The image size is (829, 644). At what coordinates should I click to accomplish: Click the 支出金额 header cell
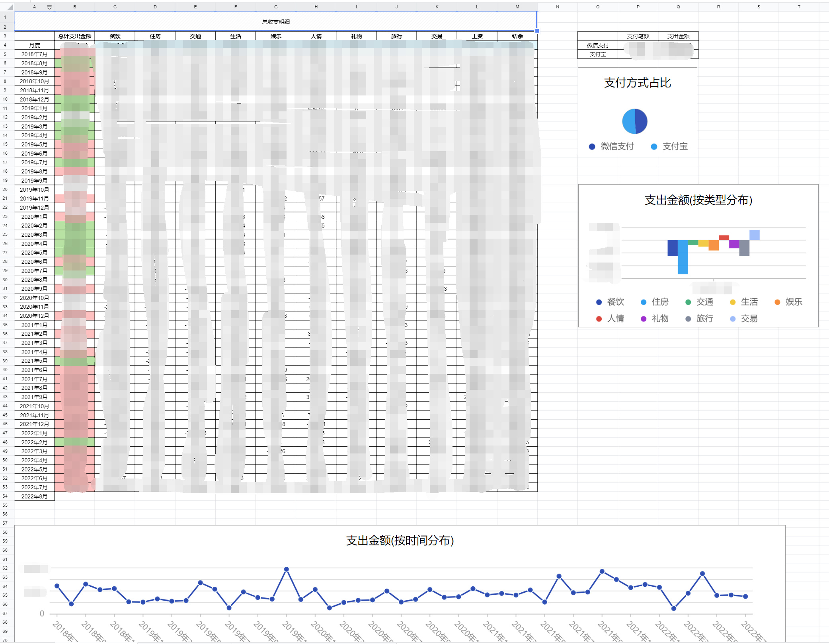(678, 36)
